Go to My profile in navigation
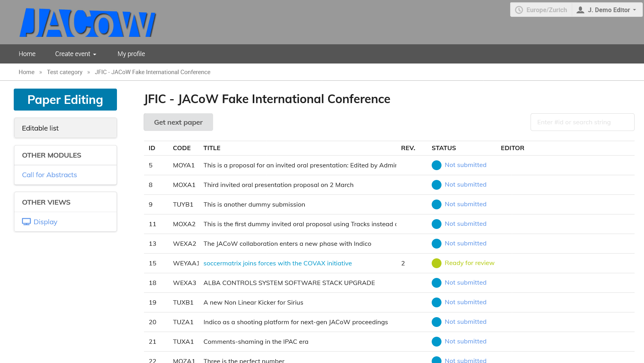Viewport: 644px width, 363px height. coord(131,54)
